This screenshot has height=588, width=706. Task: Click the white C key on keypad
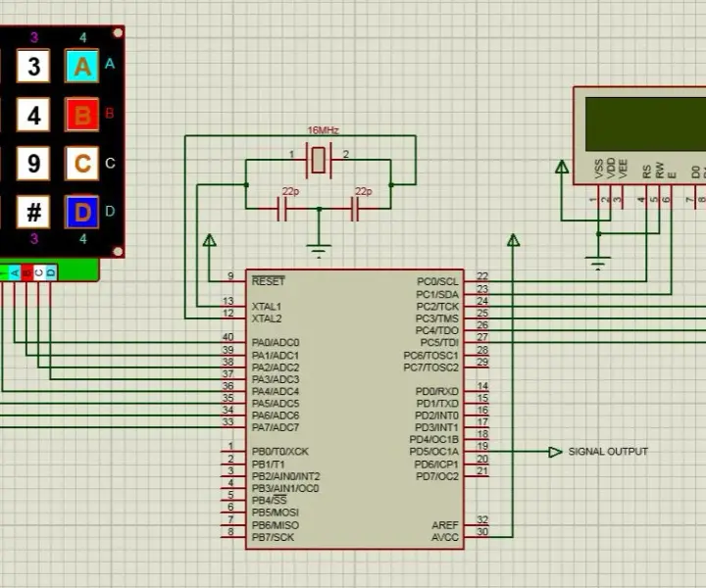coord(82,163)
